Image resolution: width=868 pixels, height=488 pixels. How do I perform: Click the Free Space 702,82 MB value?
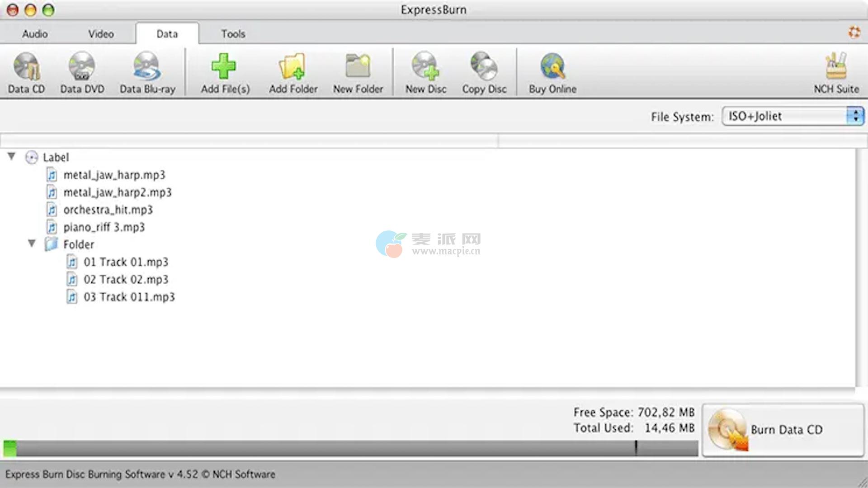(666, 412)
